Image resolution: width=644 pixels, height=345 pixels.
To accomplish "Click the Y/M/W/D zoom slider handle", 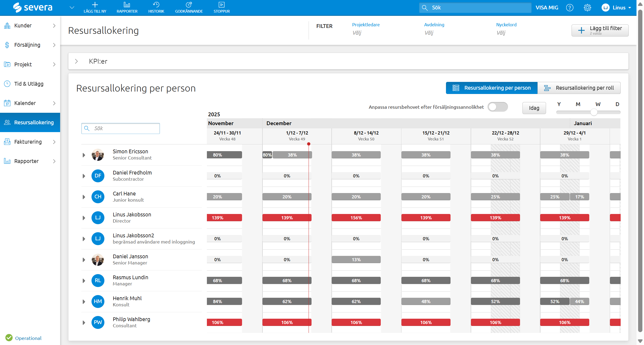I will [594, 112].
